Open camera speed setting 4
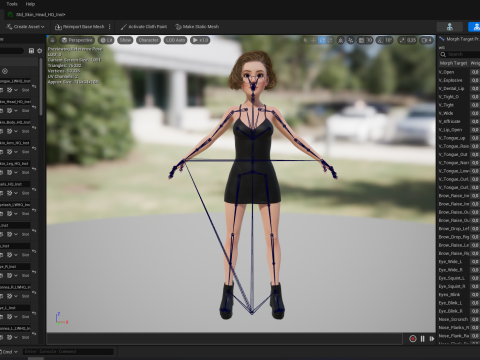The image size is (480, 360). [x=427, y=40]
